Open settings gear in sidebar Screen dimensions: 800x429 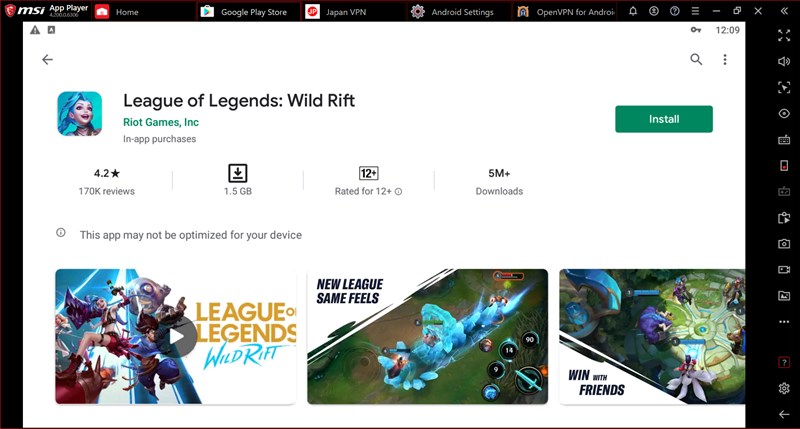tap(784, 388)
